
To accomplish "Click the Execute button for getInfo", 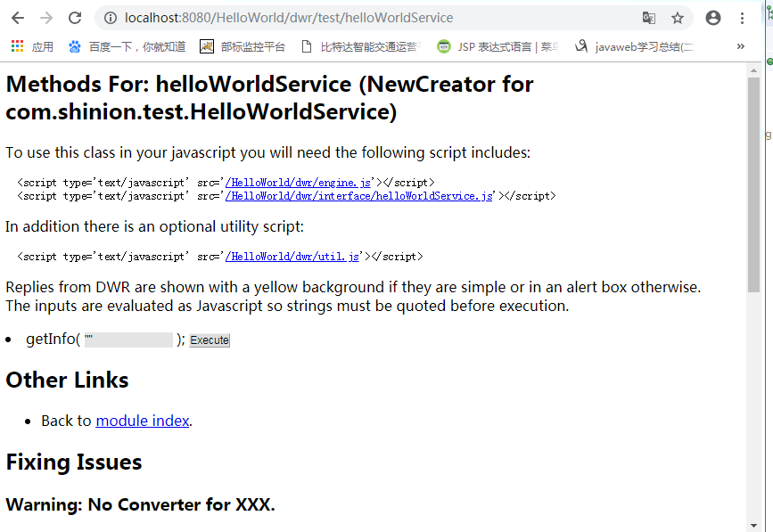I will pyautogui.click(x=210, y=340).
